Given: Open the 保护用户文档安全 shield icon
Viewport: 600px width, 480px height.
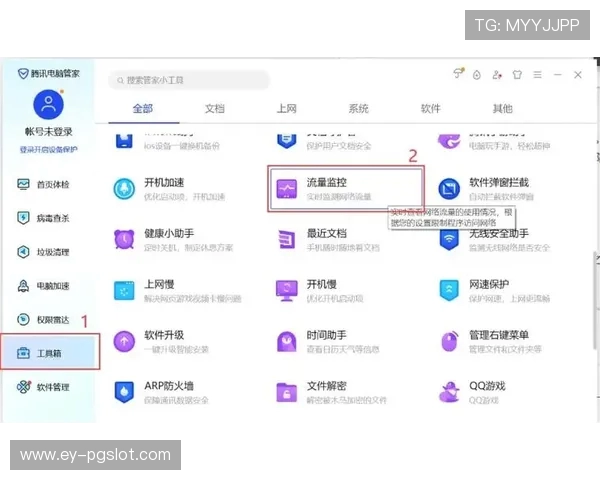Looking at the screenshot, I should tap(287, 141).
